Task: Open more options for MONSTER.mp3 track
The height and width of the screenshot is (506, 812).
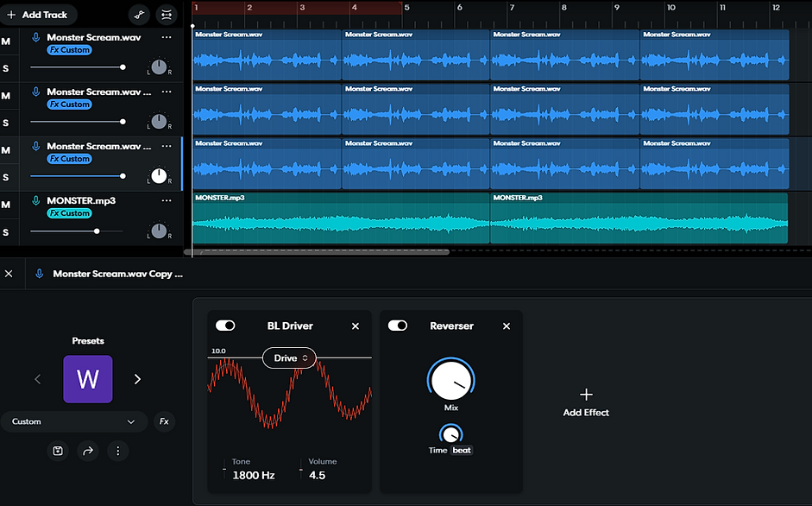Action: tap(167, 200)
